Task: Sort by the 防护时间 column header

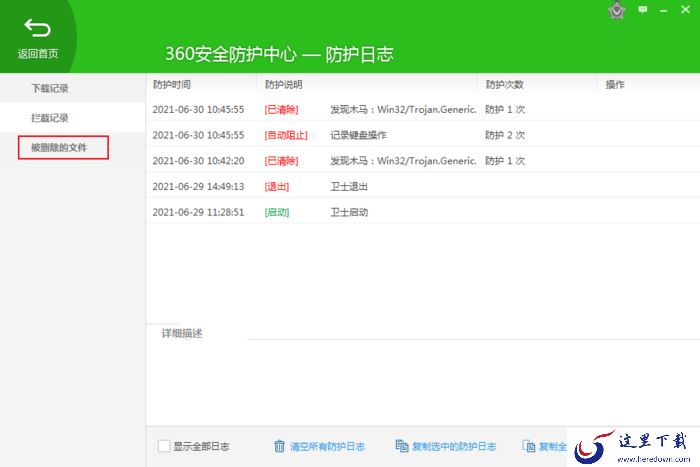Action: coord(172,84)
